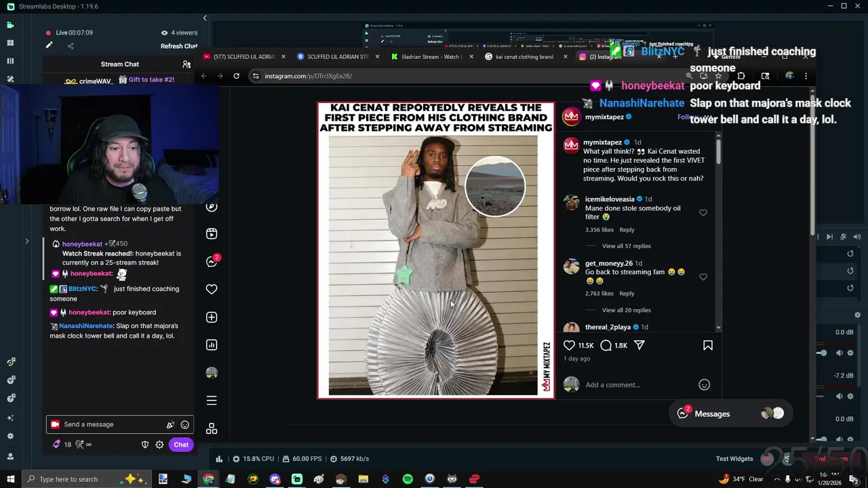Open comment emoji picker icon
The width and height of the screenshot is (868, 488).
[705, 385]
